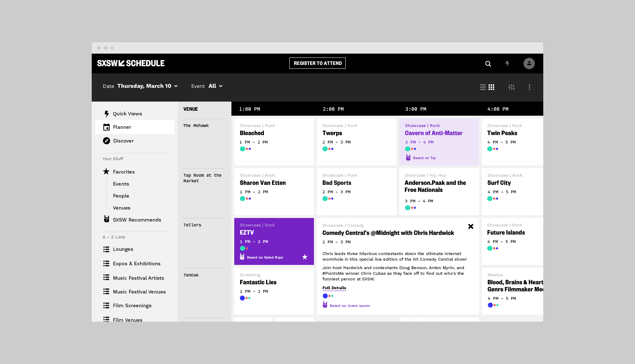Open the three-dot overflow menu
This screenshot has width=635, height=364.
529,87
